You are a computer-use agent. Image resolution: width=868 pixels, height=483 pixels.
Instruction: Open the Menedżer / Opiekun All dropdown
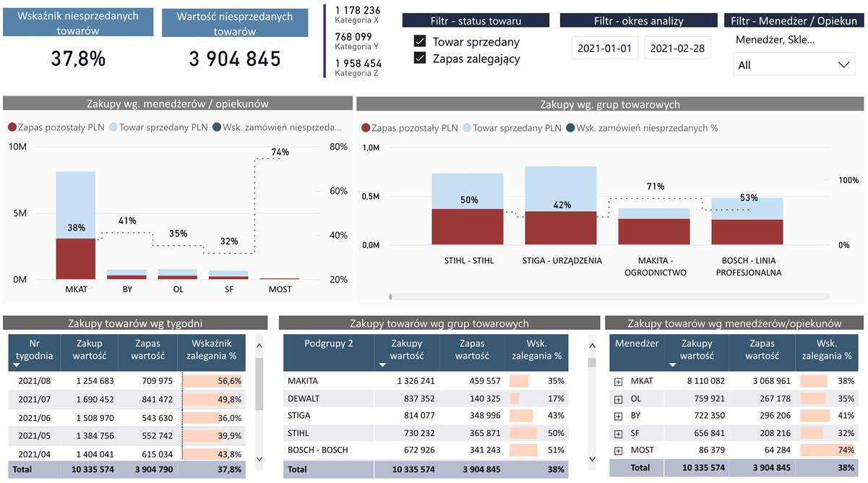tap(794, 65)
